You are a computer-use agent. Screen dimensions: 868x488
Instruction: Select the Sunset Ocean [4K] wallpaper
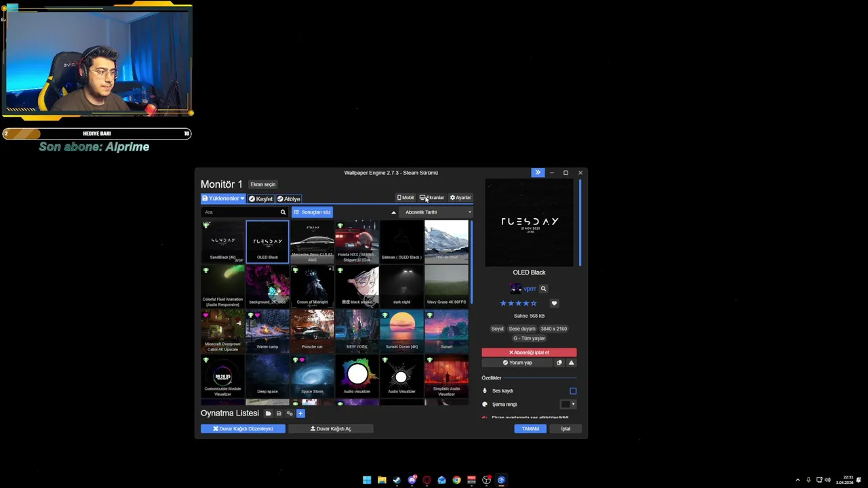[401, 331]
